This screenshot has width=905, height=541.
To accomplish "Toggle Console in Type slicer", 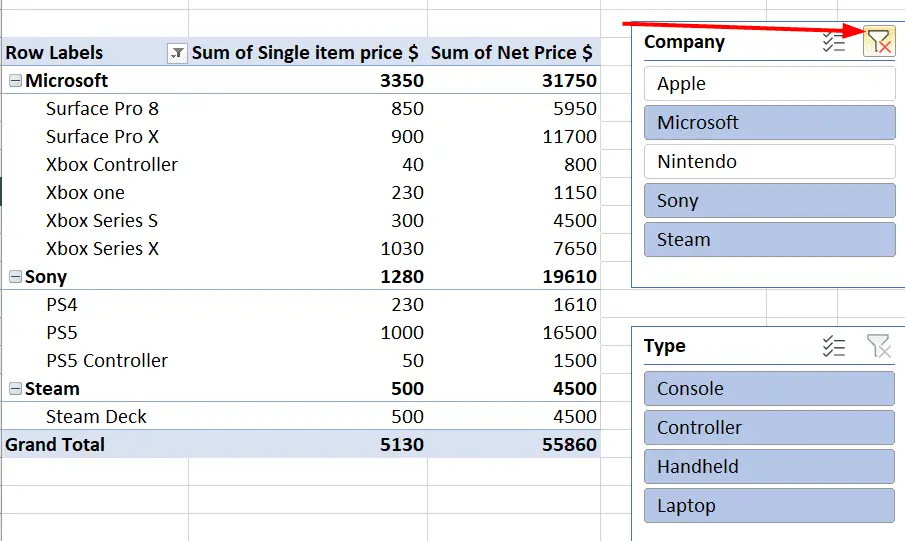I will pyautogui.click(x=769, y=389).
